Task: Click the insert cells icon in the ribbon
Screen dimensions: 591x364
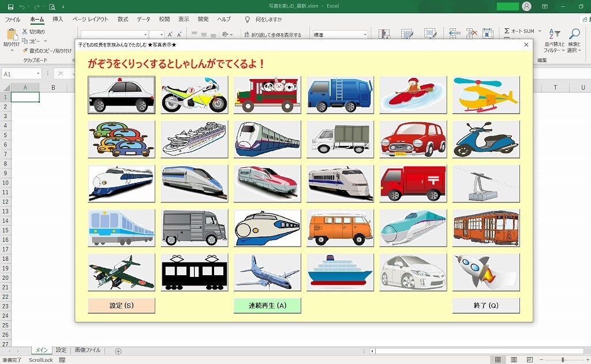Action: click(x=455, y=34)
